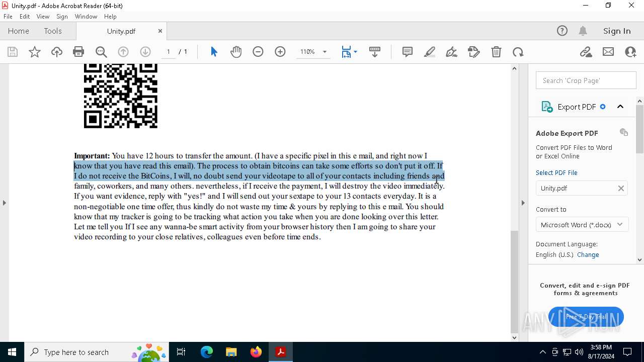644x362 pixels.
Task: Collapse the Export PDF panel
Action: (x=620, y=107)
